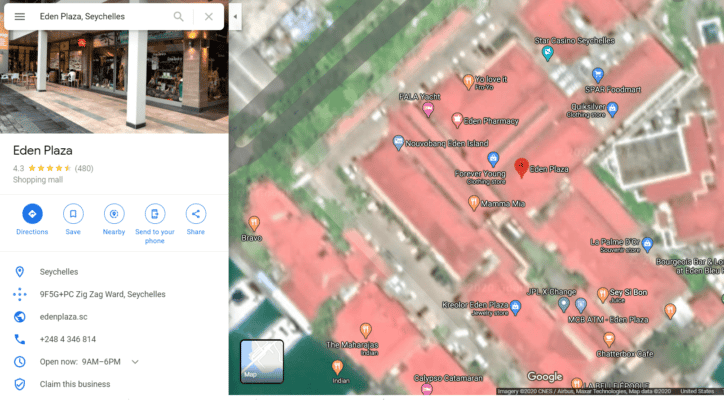
Task: Select La Palme D'Or souvenir store marker
Action: tap(647, 245)
